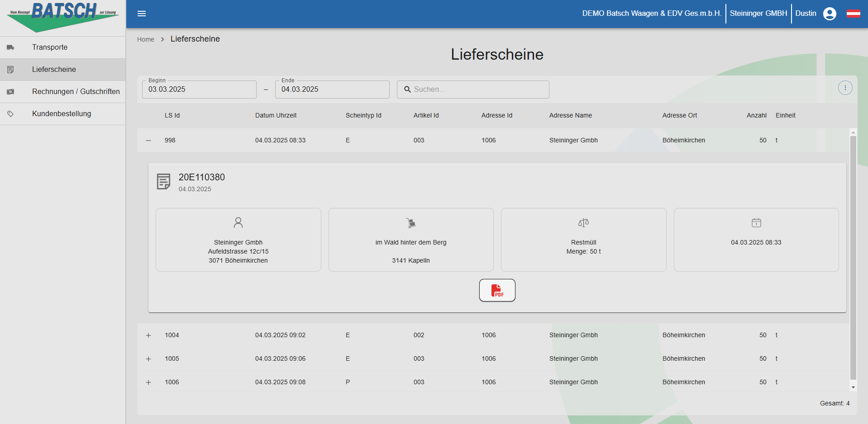Click Böheimkirchen in row 1006
Screen dimensions: 868x424
tap(684, 382)
